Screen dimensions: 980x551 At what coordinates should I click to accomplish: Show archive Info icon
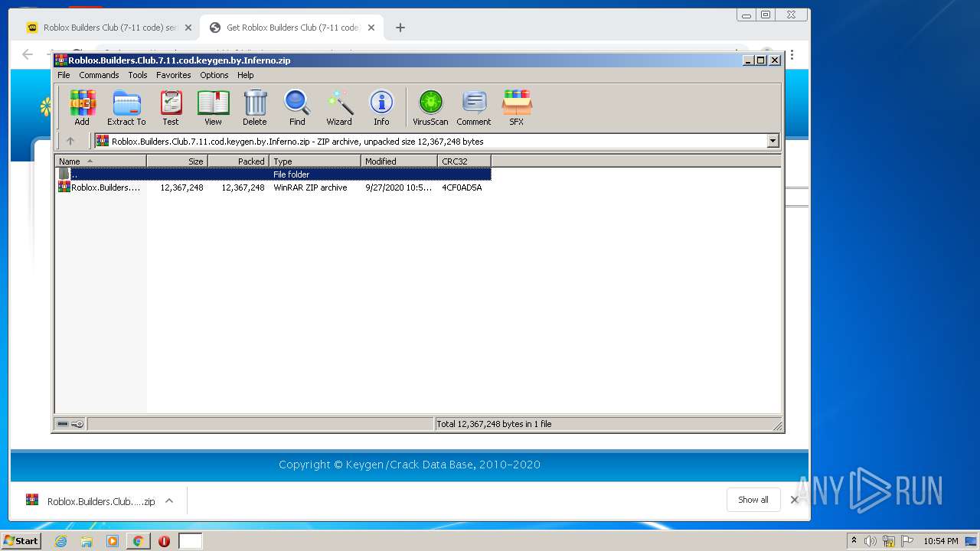click(381, 107)
